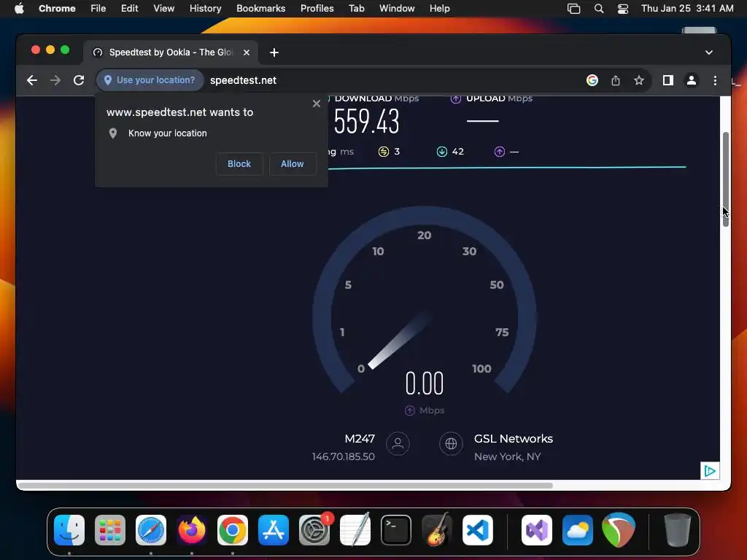Reload the speedtest.net page

click(79, 80)
